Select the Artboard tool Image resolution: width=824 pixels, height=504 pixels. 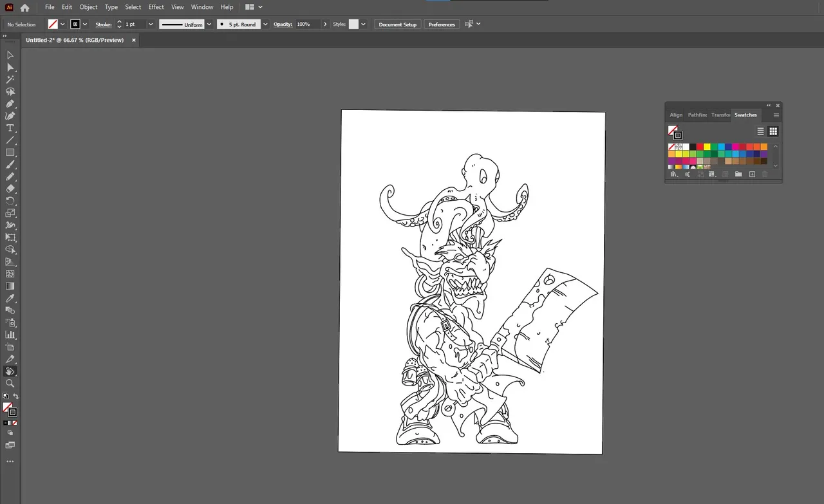(x=10, y=347)
